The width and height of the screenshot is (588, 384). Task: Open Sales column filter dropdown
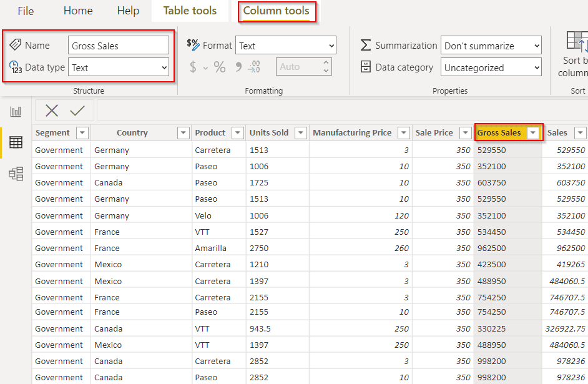[580, 133]
